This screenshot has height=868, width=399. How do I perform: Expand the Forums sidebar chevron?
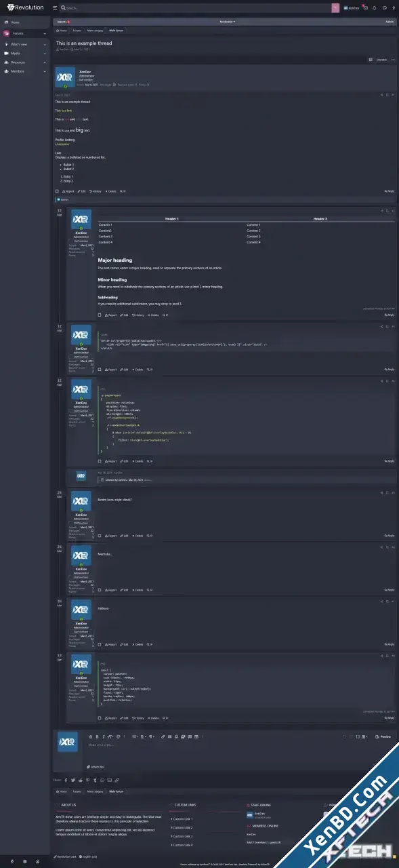[45, 33]
